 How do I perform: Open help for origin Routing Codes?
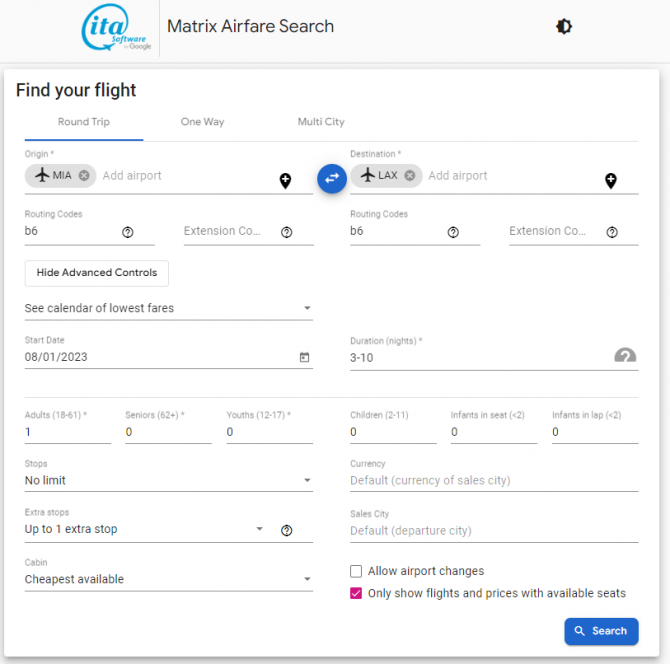pos(127,232)
